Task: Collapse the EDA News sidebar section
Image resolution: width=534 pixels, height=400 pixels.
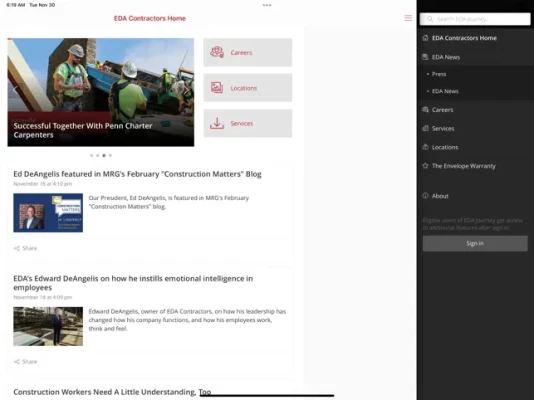Action: pyautogui.click(x=475, y=57)
